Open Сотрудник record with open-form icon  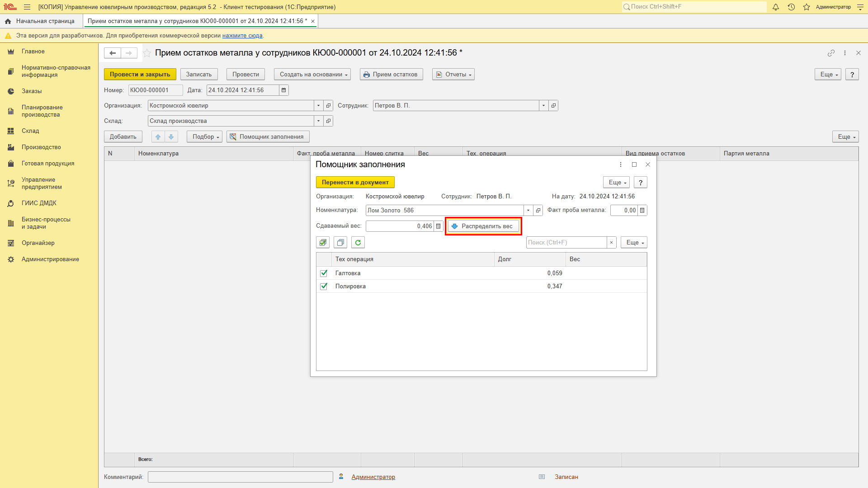click(x=553, y=106)
